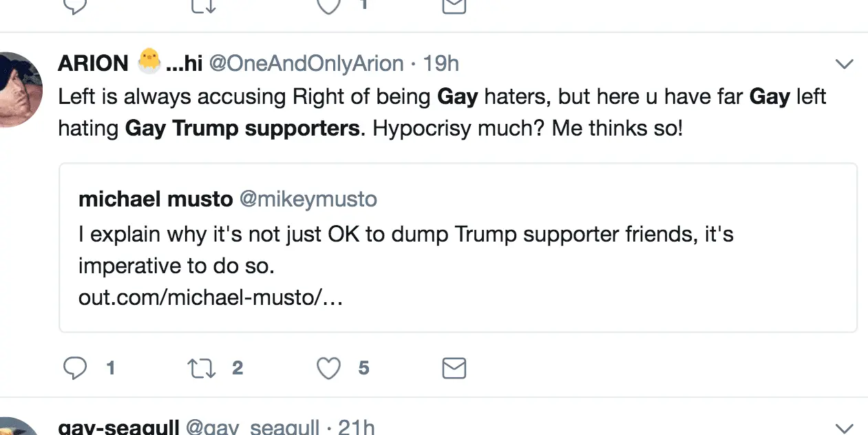Like ARION's tweet with heart icon
This screenshot has width=868, height=435.
(328, 369)
